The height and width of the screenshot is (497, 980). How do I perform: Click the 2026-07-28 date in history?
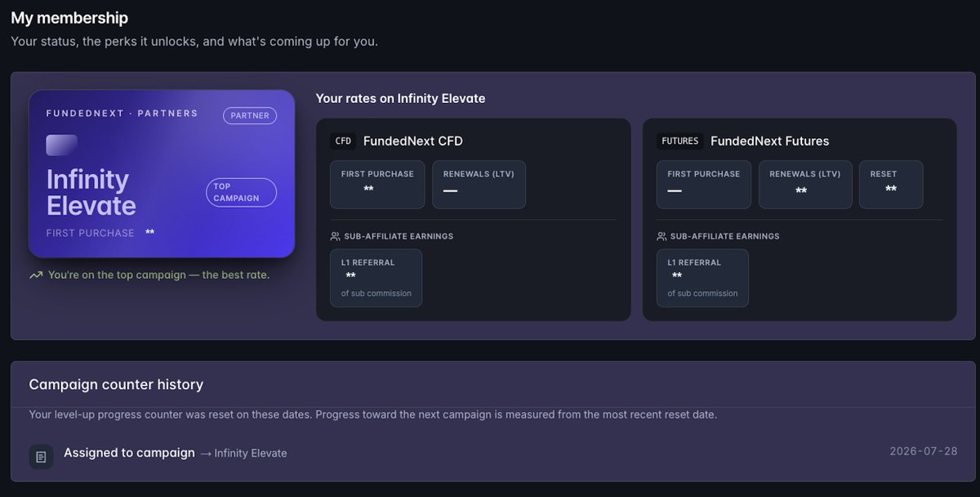pyautogui.click(x=924, y=451)
